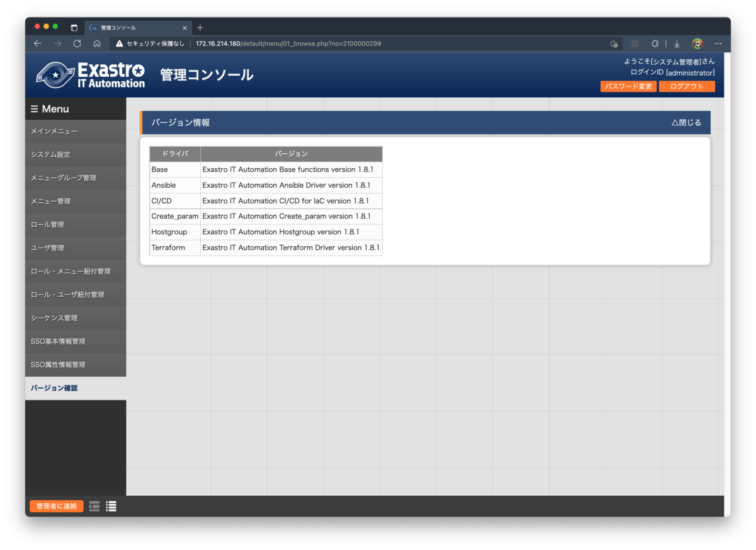Click the ようこそ[システム管理者]さん text
The width and height of the screenshot is (756, 550).
[x=669, y=61]
